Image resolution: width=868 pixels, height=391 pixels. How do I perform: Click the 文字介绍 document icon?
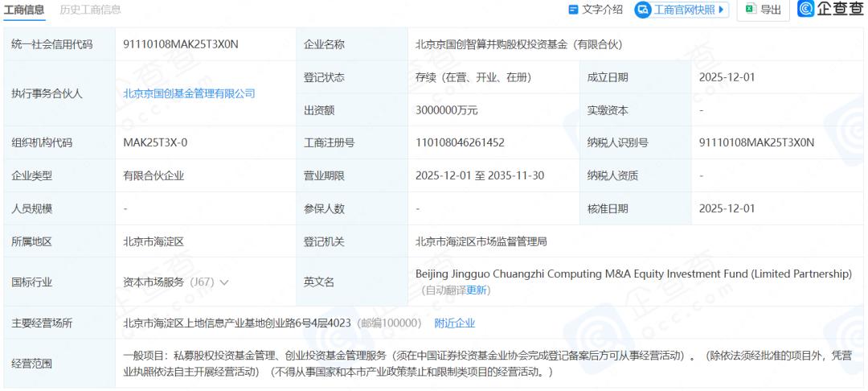[574, 10]
